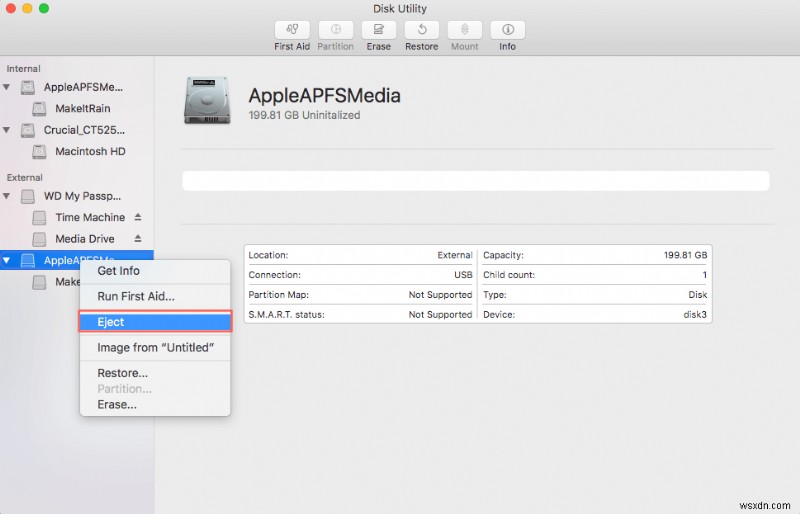
Task: Click the selected external AppleAPFS disk icon
Action: [28, 261]
